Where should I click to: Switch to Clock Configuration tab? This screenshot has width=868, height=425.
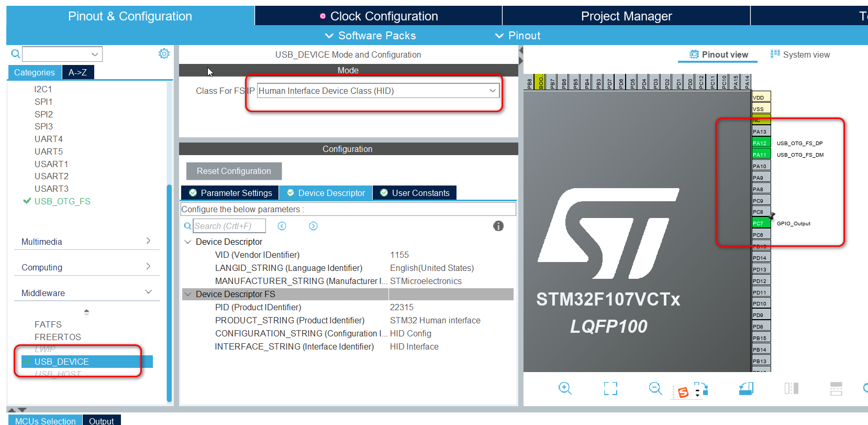click(x=379, y=16)
